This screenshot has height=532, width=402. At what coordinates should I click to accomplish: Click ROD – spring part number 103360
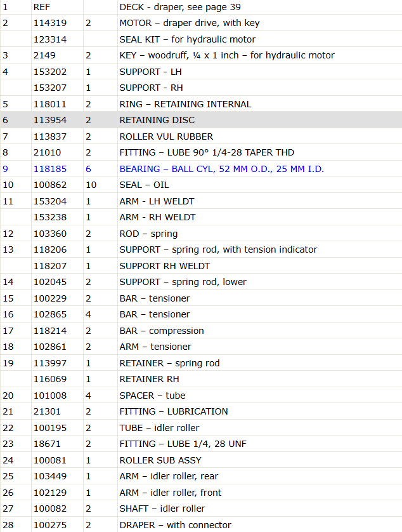pyautogui.click(x=50, y=234)
